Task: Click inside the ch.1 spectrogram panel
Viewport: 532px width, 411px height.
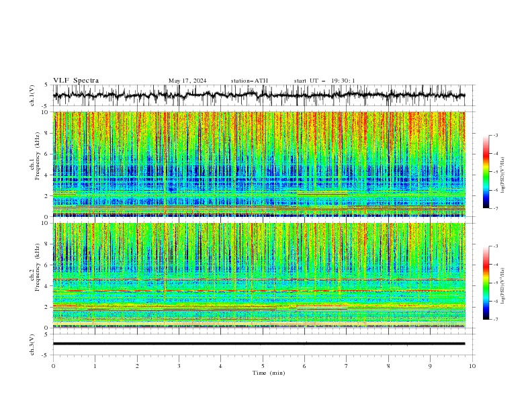Action: (x=259, y=164)
